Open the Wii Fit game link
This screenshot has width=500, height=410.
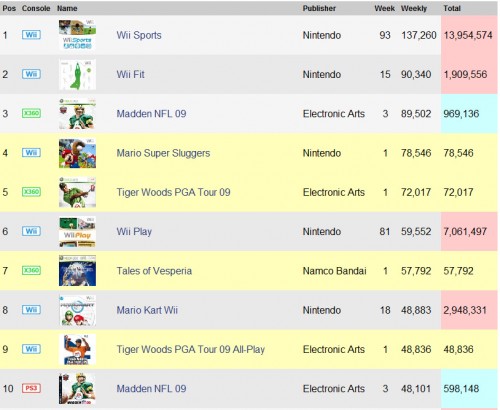130,74
